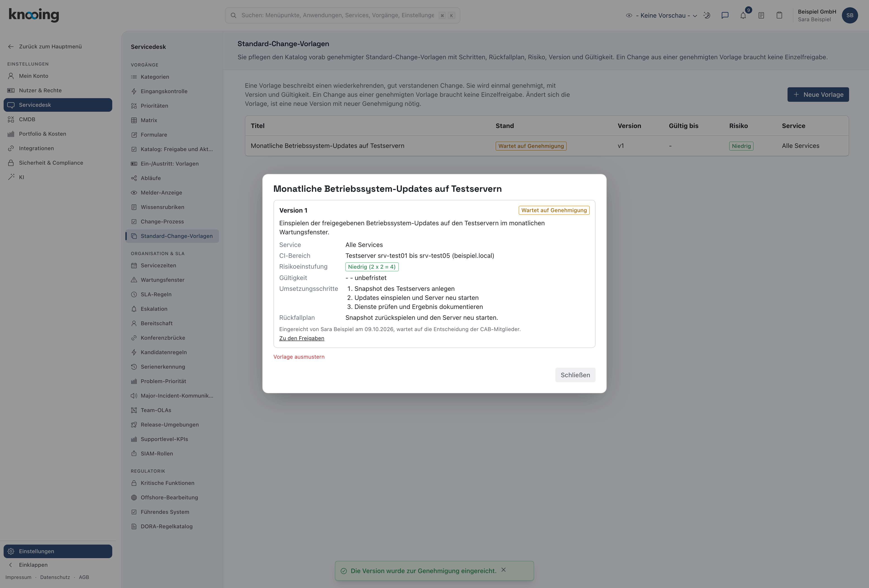Click the SB user avatar
The width and height of the screenshot is (869, 588).
850,15
